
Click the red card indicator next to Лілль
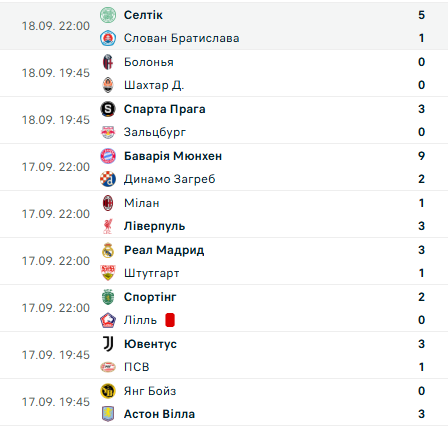pos(170,320)
